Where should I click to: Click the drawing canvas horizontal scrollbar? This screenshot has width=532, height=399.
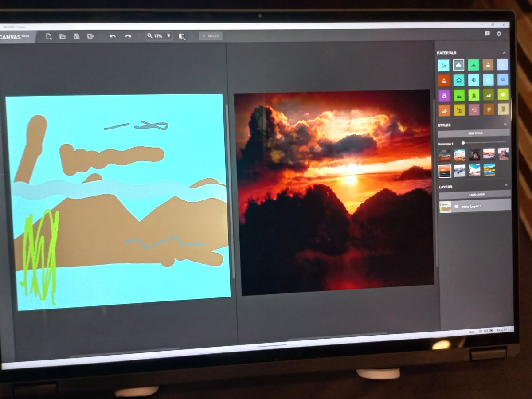[x=124, y=352]
